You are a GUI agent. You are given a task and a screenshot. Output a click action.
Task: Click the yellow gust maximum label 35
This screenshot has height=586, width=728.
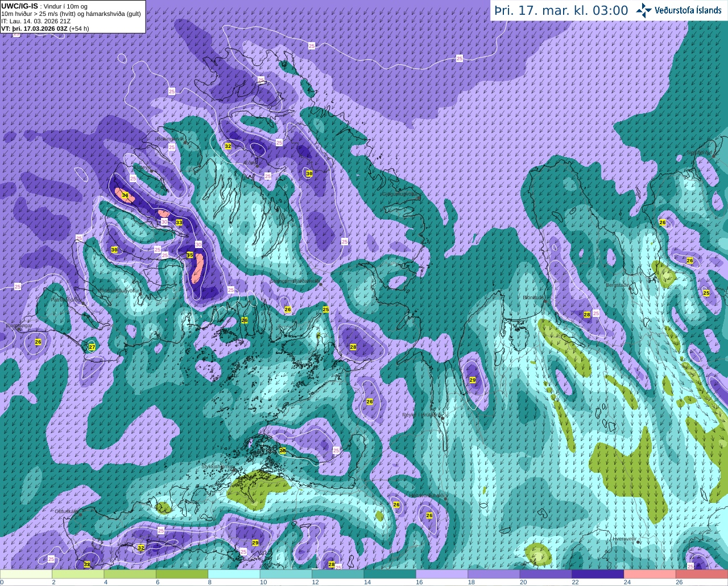tap(190, 255)
